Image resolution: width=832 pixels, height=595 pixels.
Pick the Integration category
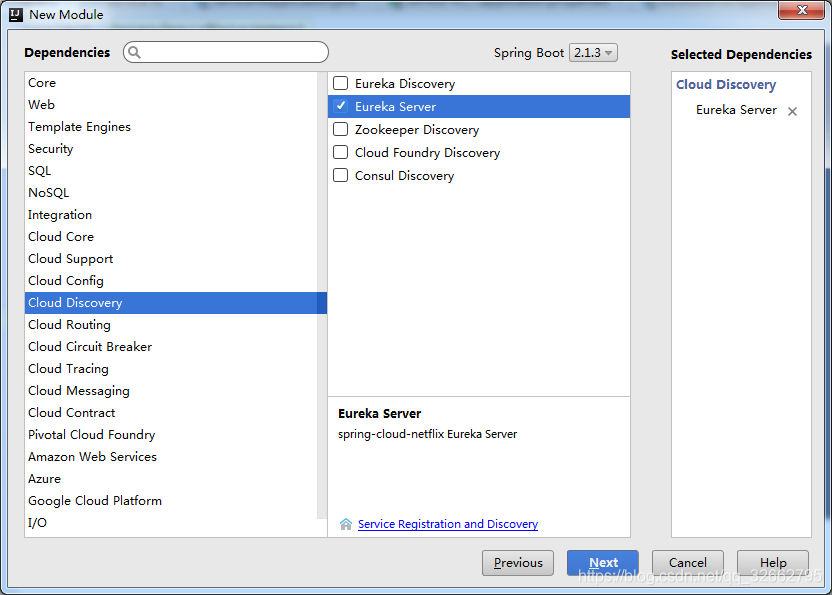point(171,215)
